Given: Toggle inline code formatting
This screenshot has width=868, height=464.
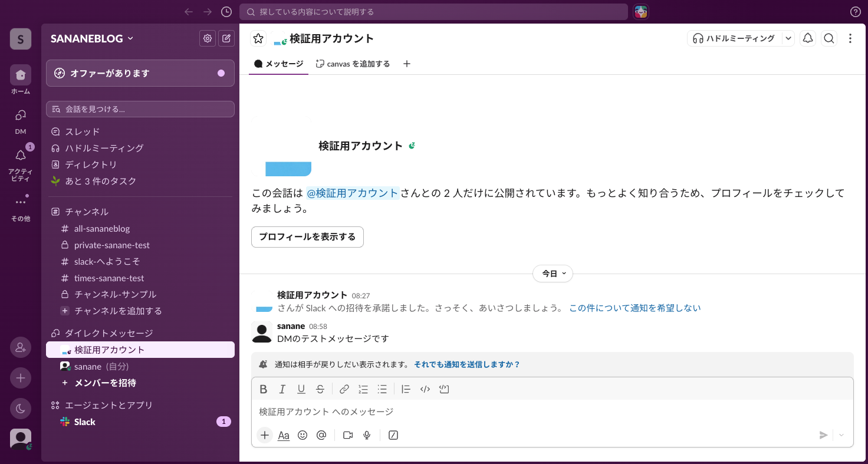Looking at the screenshot, I should tap(425, 389).
